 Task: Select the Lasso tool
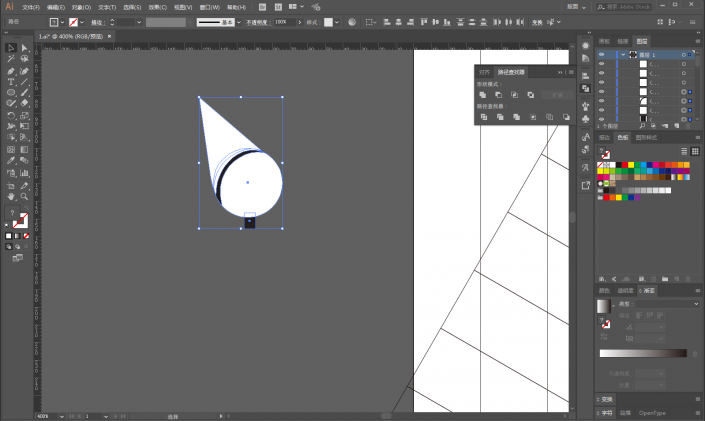[x=25, y=59]
